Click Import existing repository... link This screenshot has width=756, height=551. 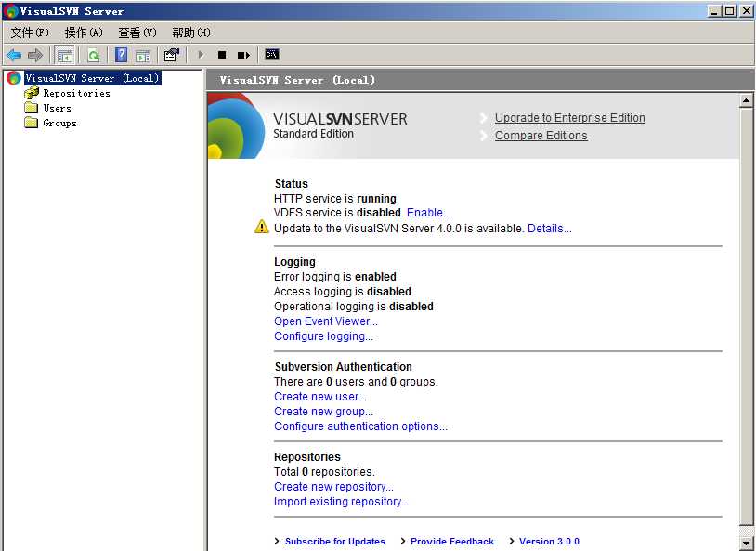pos(342,502)
